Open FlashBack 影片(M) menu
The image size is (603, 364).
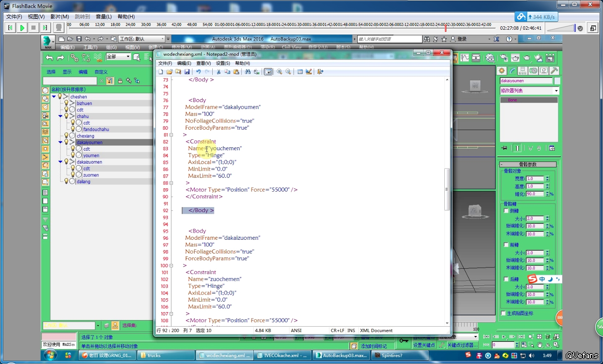59,17
